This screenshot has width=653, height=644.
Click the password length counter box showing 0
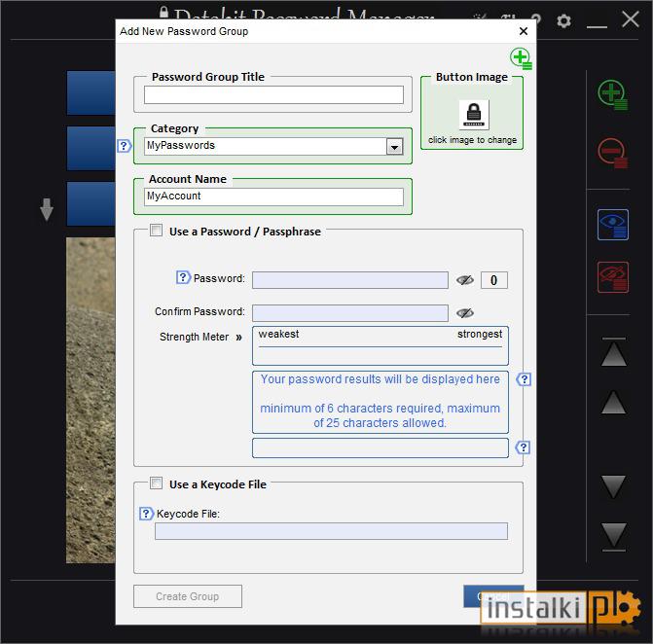click(x=494, y=280)
